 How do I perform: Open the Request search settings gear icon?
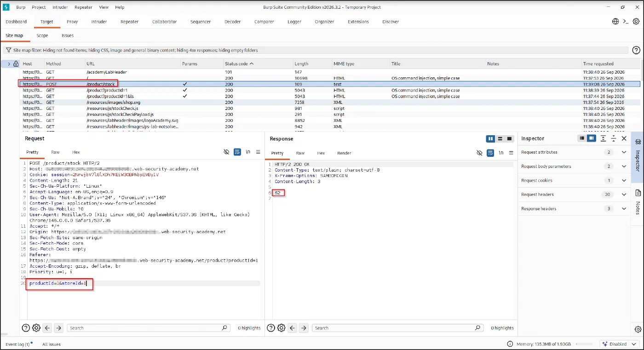tap(36, 328)
